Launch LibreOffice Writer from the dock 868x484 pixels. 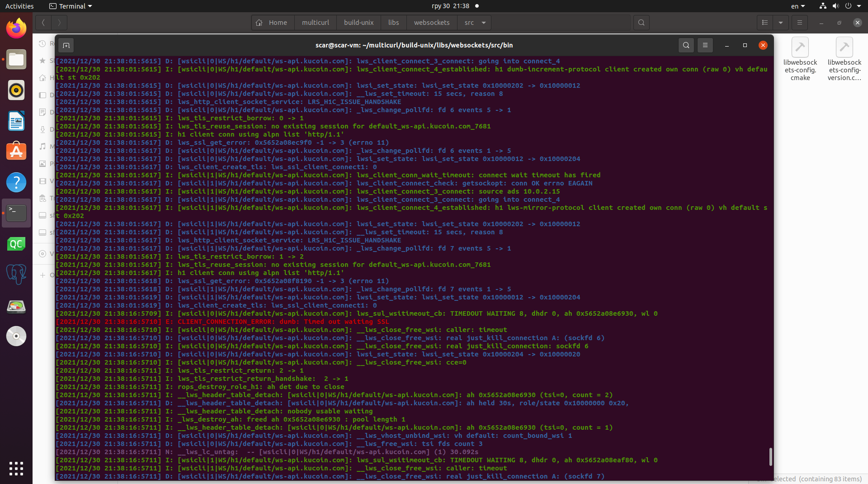point(16,121)
